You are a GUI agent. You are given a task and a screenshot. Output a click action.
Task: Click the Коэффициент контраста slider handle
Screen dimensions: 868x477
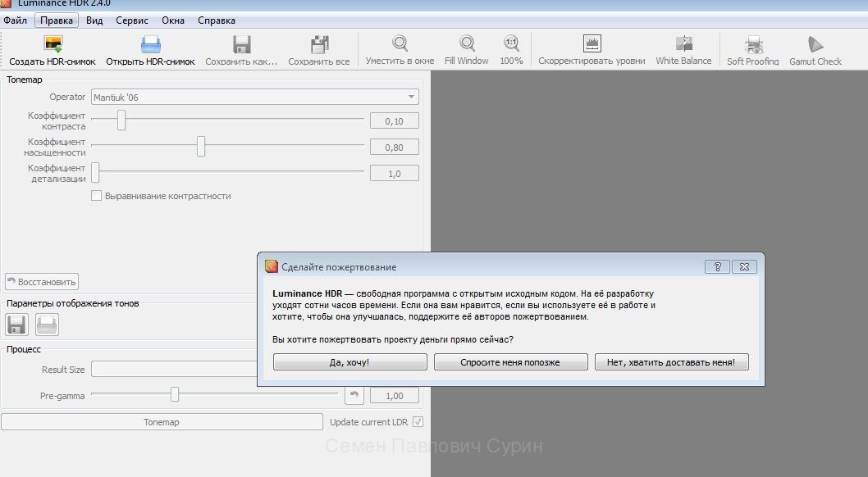click(x=121, y=120)
